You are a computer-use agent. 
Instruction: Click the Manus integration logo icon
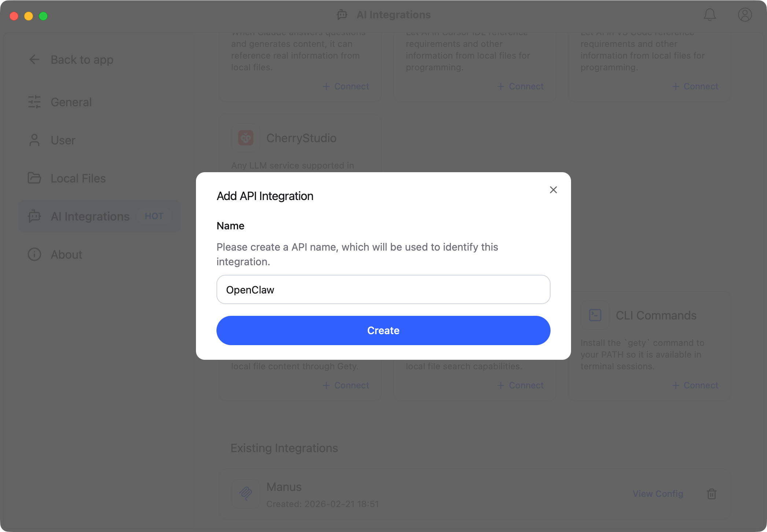pos(245,494)
